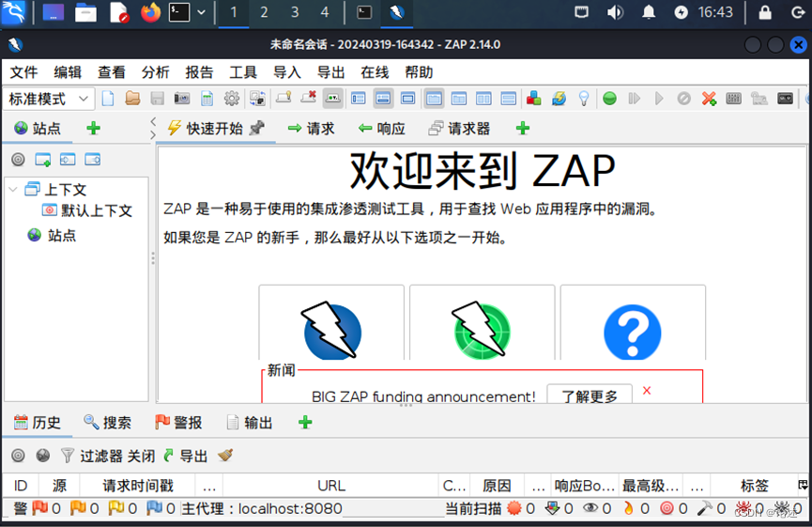Screen dimensions: 812x527
Task: Open Session folder icon in toolbar
Action: [132, 99]
